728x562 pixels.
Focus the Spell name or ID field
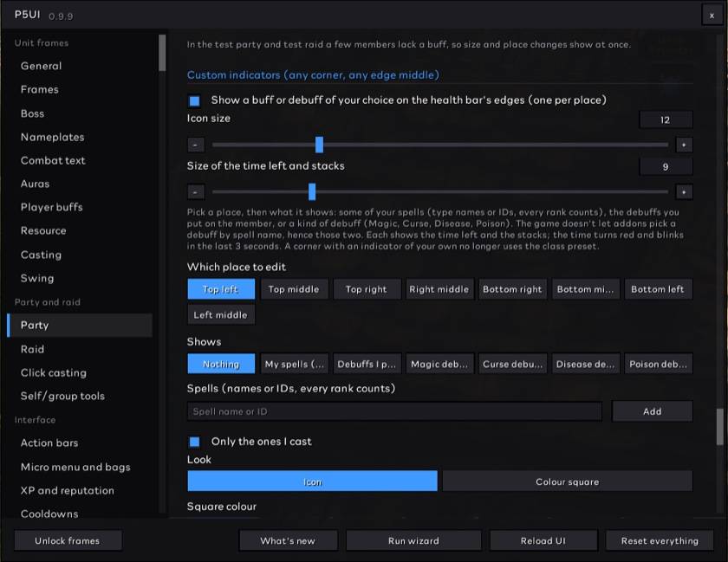[394, 411]
